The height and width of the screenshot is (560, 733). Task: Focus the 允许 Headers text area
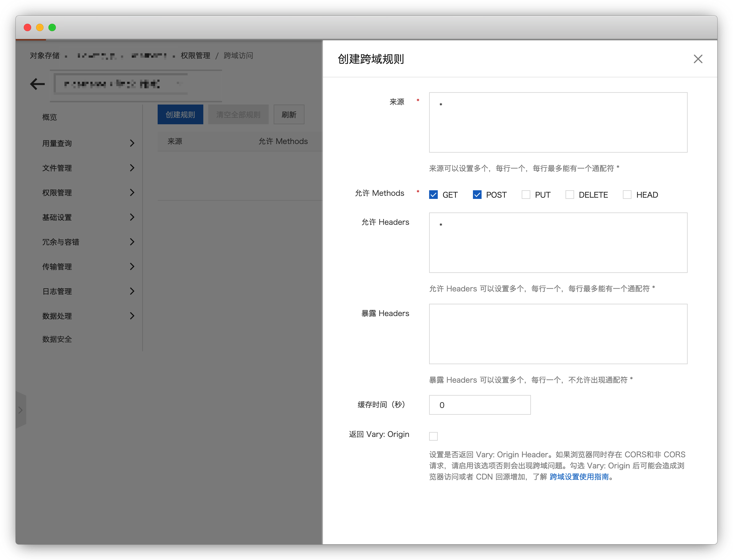(558, 243)
